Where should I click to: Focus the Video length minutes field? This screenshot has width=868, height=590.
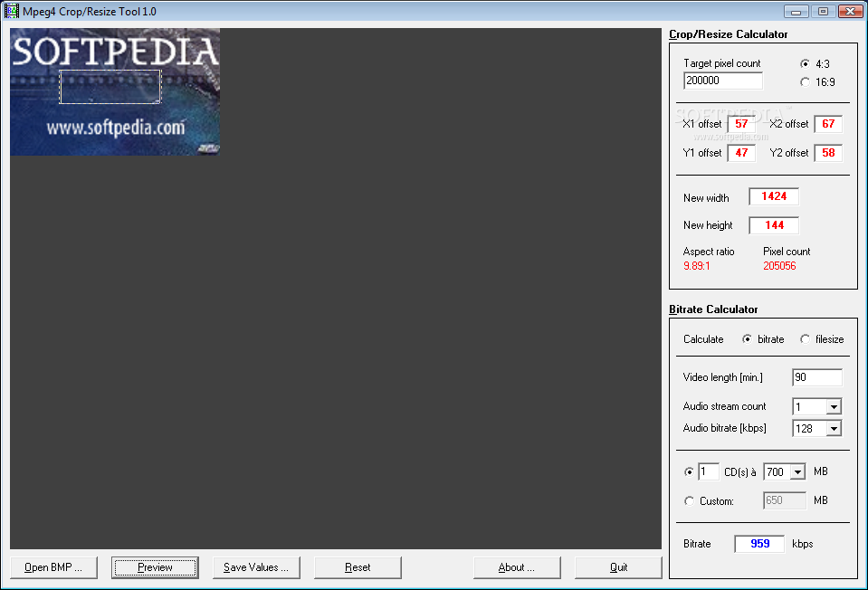[x=817, y=377]
